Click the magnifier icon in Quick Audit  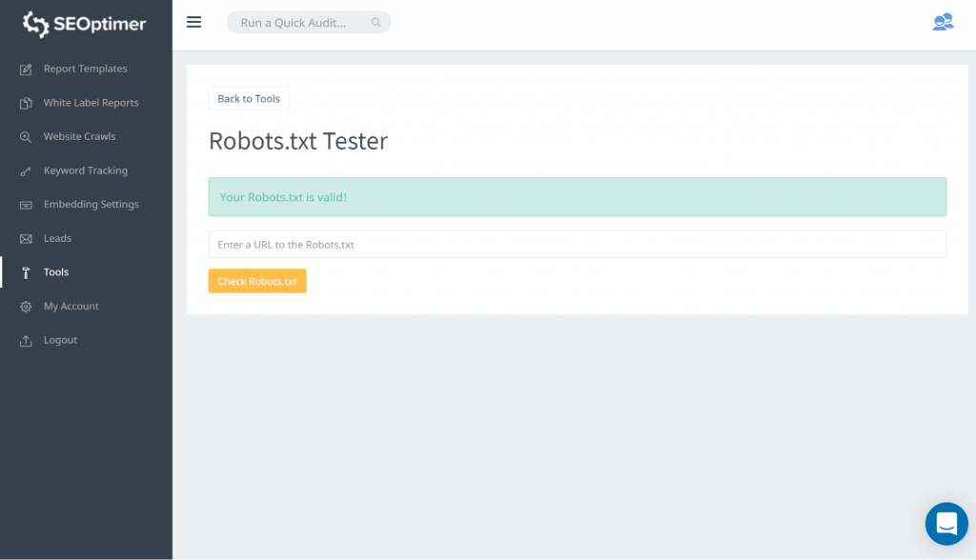(x=376, y=23)
